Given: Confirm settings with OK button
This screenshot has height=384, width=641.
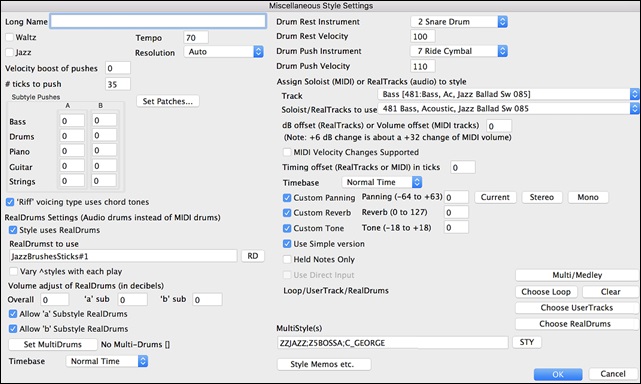Looking at the screenshot, I should [x=558, y=374].
